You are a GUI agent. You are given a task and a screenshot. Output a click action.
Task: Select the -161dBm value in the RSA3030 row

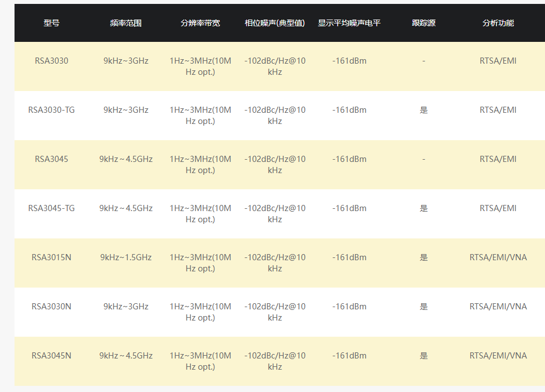[350, 61]
